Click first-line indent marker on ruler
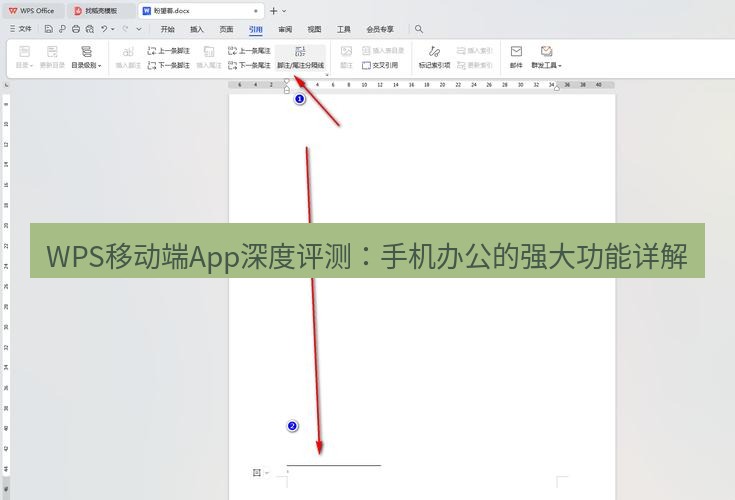This screenshot has height=500, width=735. pos(286,82)
